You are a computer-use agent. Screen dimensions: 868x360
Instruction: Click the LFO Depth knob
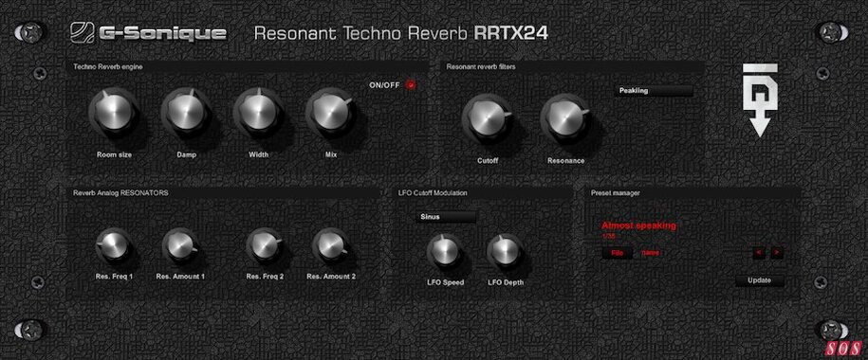pyautogui.click(x=505, y=252)
